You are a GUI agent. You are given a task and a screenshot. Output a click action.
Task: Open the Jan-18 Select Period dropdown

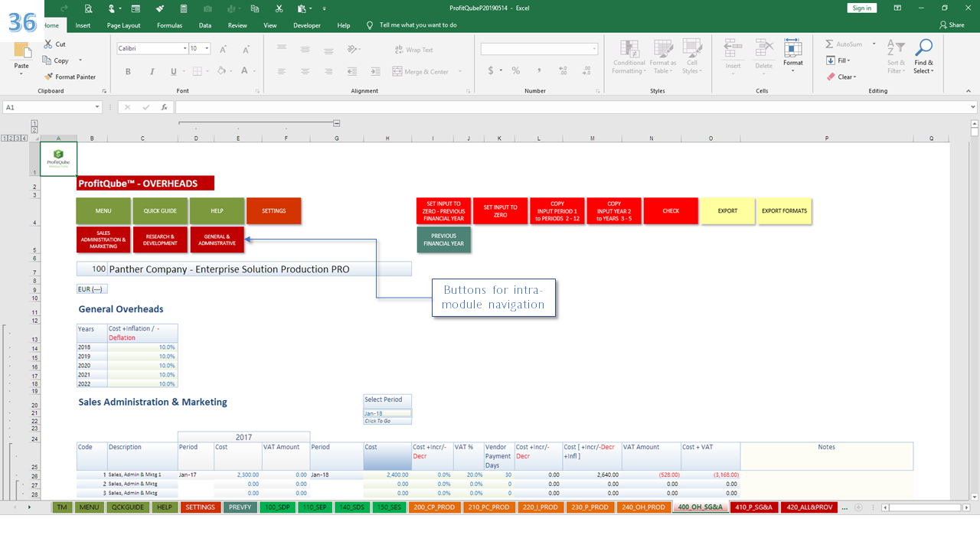[x=387, y=413]
